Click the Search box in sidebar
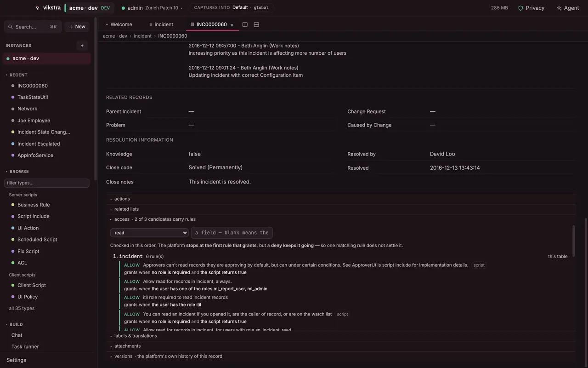Image resolution: width=588 pixels, height=368 pixels. [33, 27]
